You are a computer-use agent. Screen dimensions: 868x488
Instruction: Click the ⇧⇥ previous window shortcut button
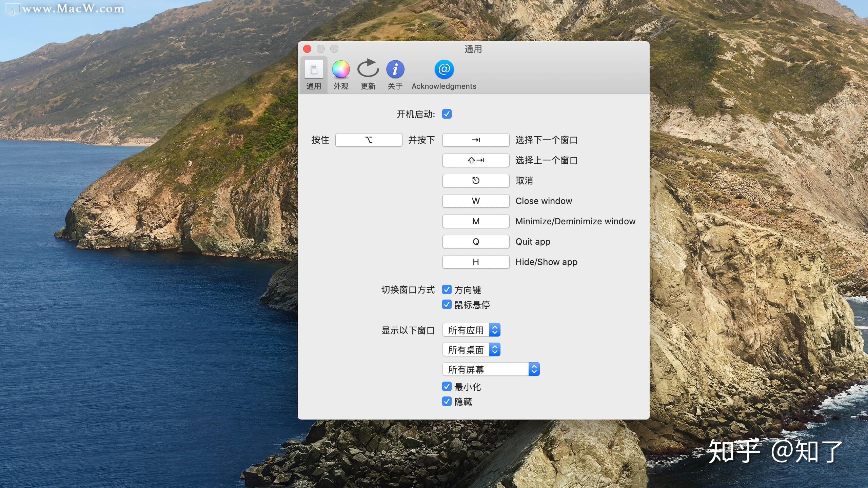point(476,160)
